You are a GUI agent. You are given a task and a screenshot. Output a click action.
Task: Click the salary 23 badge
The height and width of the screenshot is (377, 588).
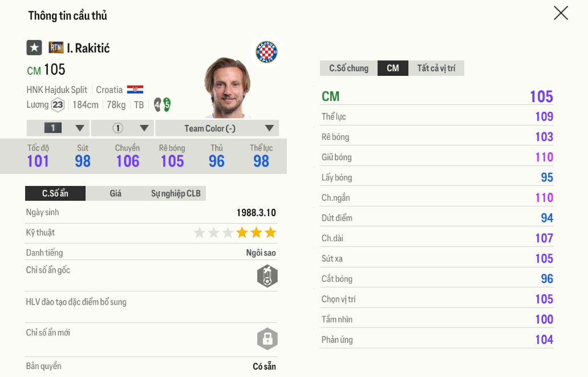coord(58,105)
